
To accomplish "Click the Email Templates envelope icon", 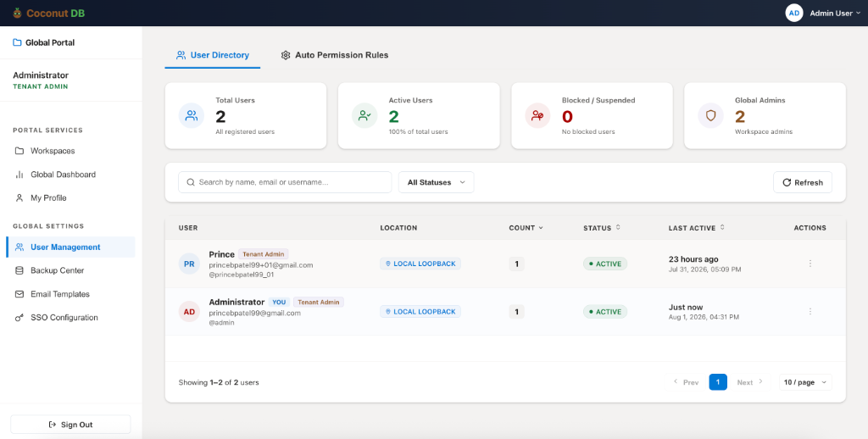I will pos(19,294).
